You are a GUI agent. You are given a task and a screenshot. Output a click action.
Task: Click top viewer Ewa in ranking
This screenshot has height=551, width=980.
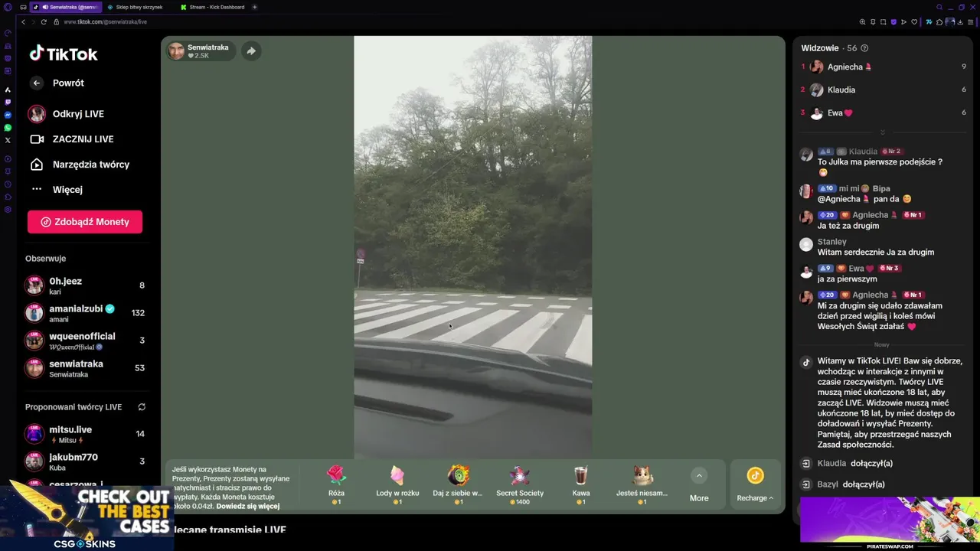[884, 112]
